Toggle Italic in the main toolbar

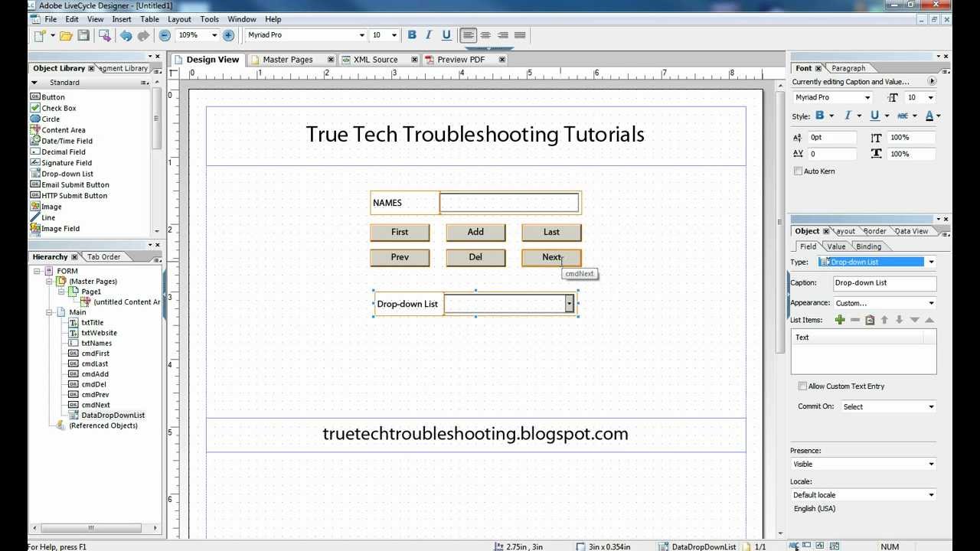429,35
